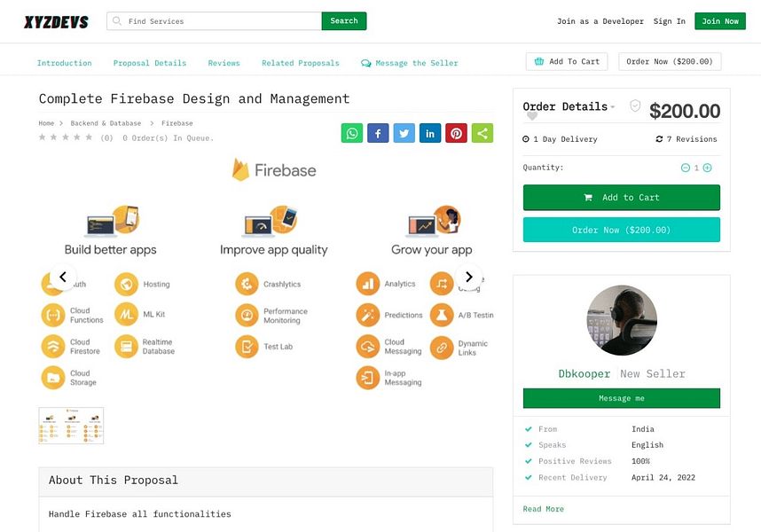The height and width of the screenshot is (532, 761).
Task: Click the XYZDEVS logo
Action: coord(56,22)
